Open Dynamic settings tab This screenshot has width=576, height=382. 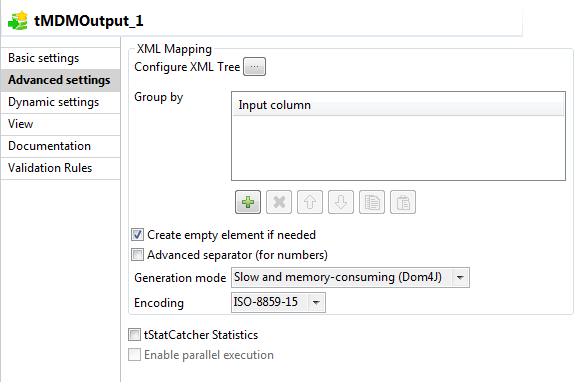click(x=60, y=102)
